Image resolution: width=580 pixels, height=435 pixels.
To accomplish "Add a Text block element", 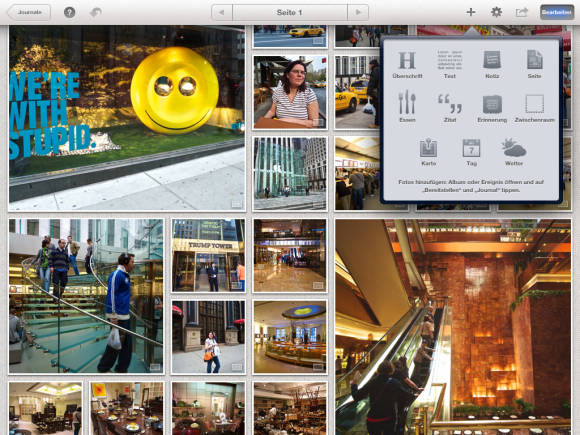I will 449,64.
